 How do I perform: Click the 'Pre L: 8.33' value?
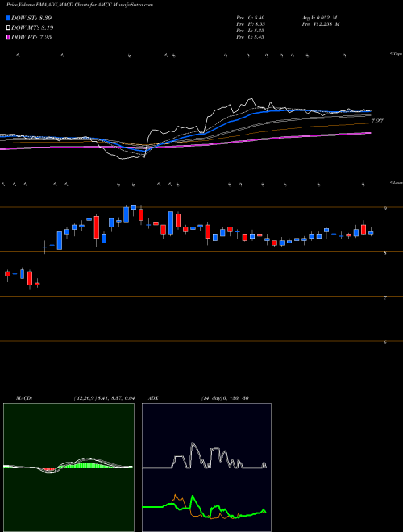251,31
